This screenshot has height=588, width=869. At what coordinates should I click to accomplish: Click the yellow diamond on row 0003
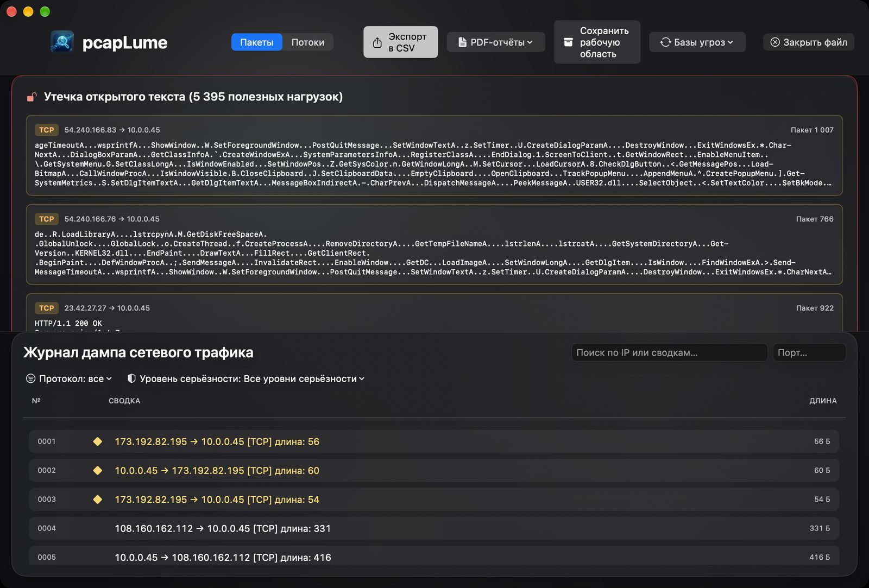[98, 499]
